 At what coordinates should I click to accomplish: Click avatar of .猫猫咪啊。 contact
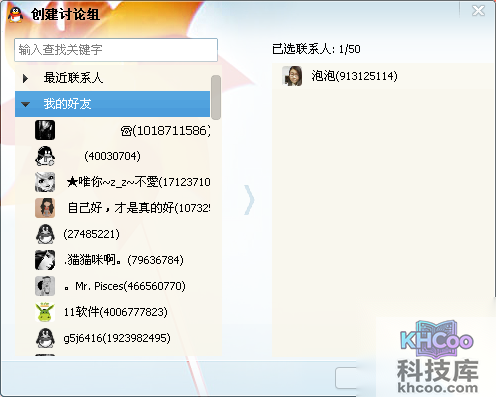(x=45, y=260)
